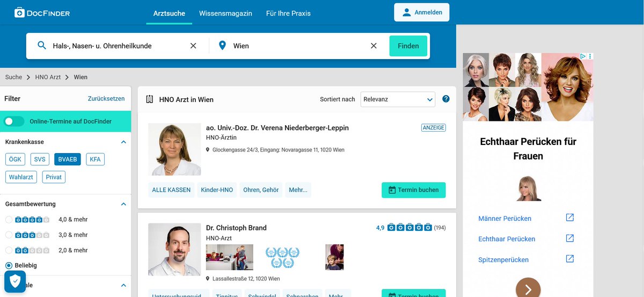Focus the Wien location input field
Image resolution: width=644 pixels, height=297 pixels.
[x=298, y=46]
